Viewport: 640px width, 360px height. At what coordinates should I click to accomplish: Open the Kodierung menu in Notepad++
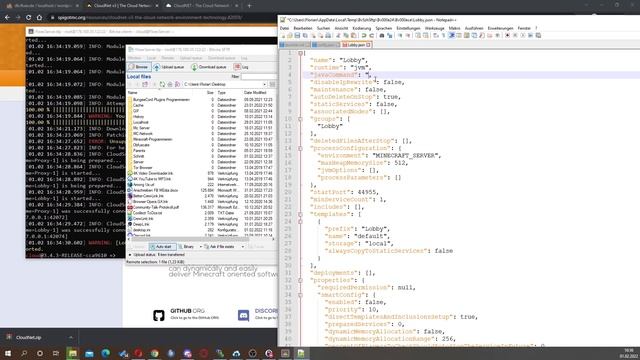pos(362,28)
